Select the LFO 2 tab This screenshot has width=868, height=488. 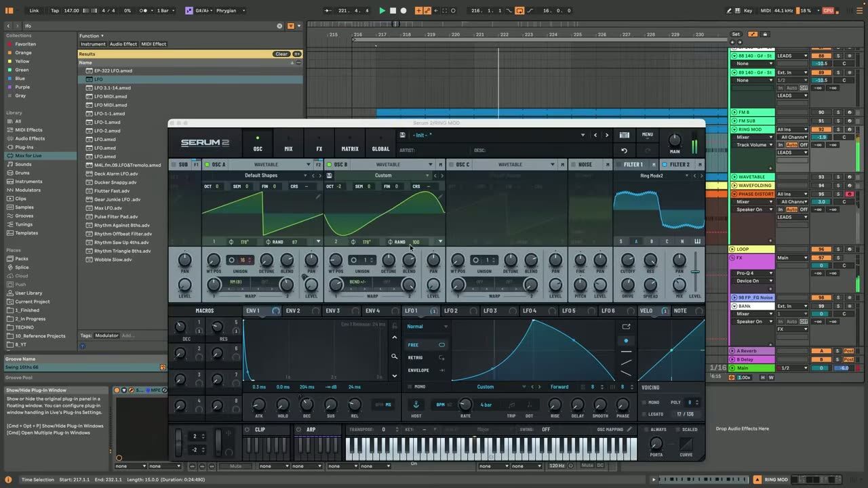(x=450, y=311)
